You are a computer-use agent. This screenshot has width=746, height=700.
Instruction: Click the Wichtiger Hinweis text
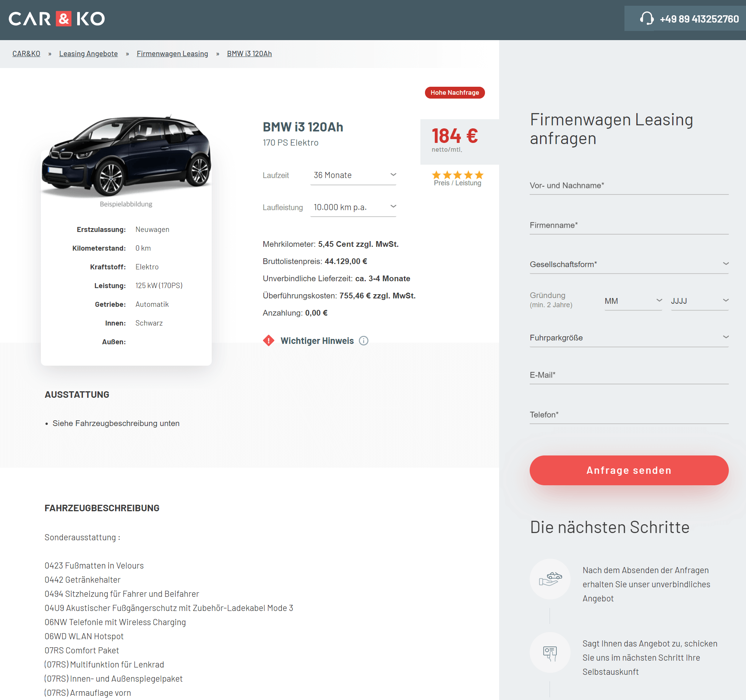click(x=317, y=341)
